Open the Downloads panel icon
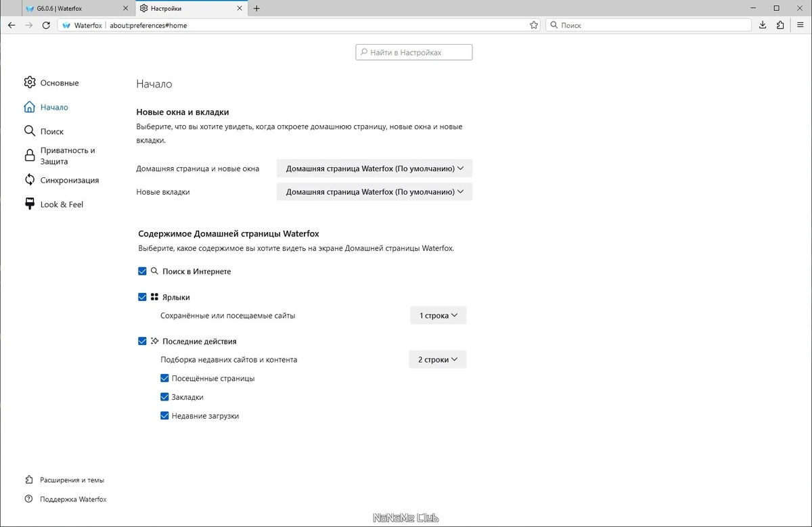 click(x=763, y=25)
